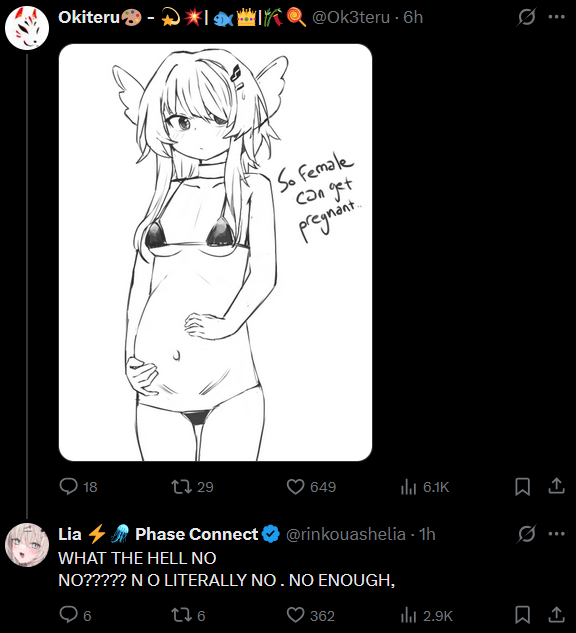Image resolution: width=576 pixels, height=633 pixels.
Task: Open @rinkouashelia profile handle link
Action: [x=346, y=534]
